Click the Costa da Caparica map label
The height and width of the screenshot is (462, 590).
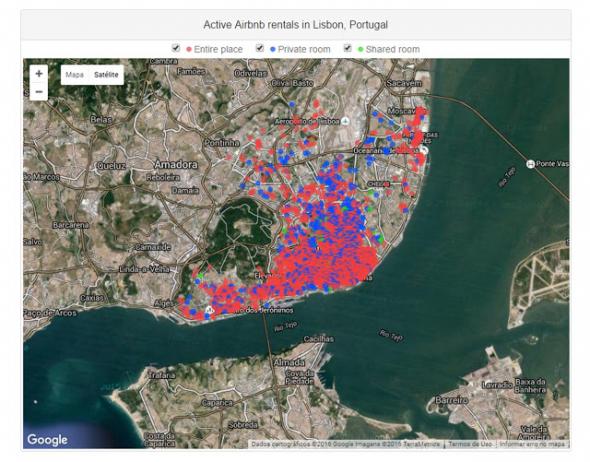coord(160,440)
